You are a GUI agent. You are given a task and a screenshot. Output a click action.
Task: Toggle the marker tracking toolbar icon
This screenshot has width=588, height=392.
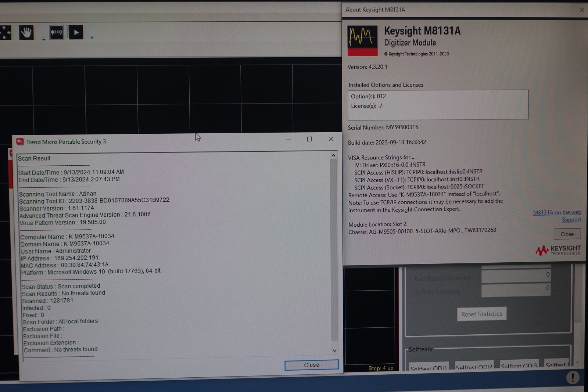click(x=56, y=32)
